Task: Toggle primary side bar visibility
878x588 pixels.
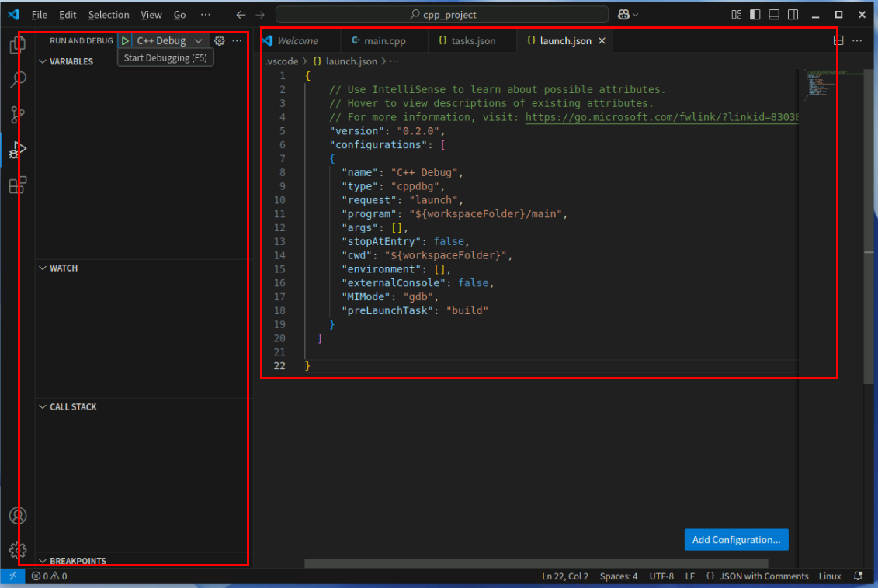Action: 755,15
